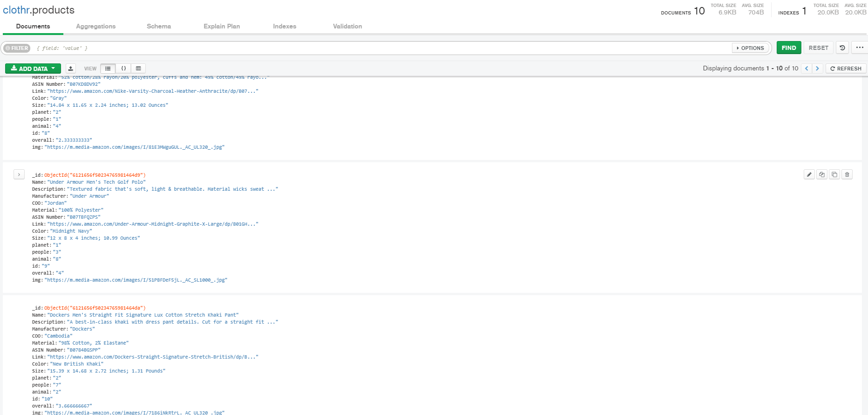This screenshot has height=415, width=868.
Task: Open the Validation tab
Action: tap(348, 26)
